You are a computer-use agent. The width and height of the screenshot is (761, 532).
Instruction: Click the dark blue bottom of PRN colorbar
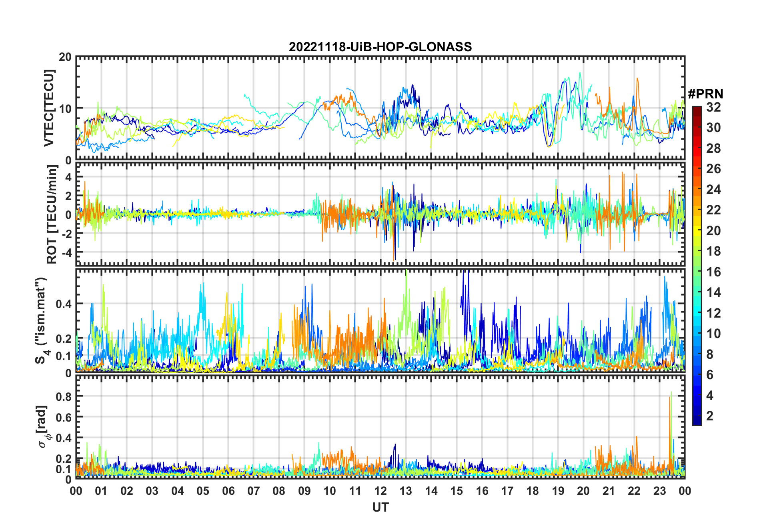697,421
